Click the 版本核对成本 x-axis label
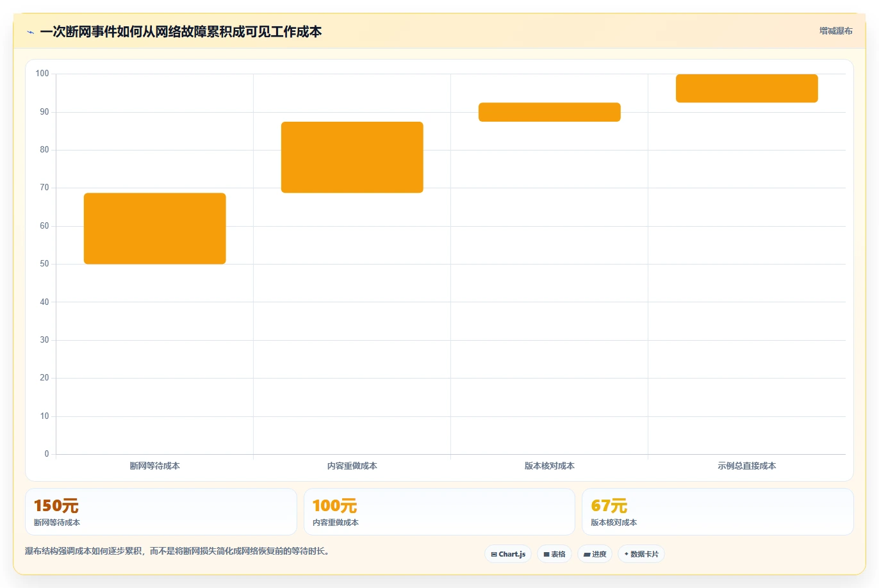The image size is (879, 588). click(550, 466)
